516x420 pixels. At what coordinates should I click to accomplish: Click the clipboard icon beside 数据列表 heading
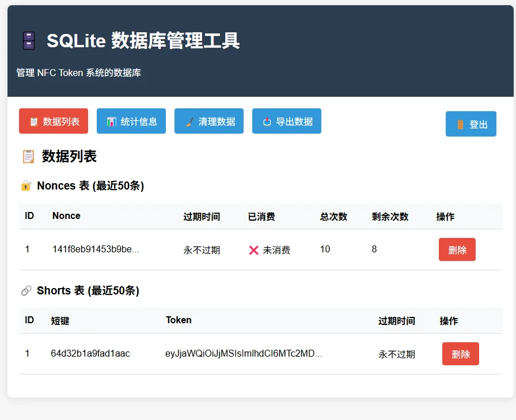pyautogui.click(x=28, y=156)
